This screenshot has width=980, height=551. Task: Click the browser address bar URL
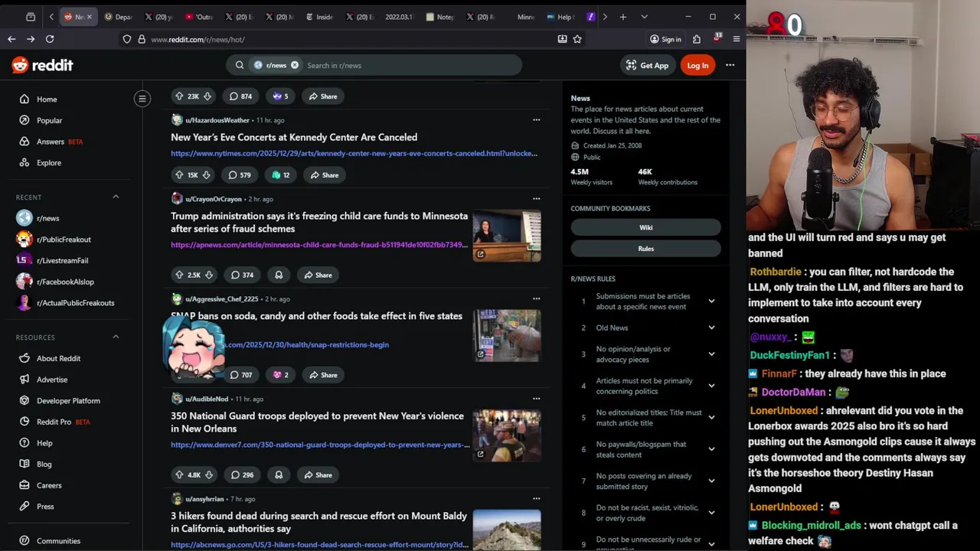(198, 39)
